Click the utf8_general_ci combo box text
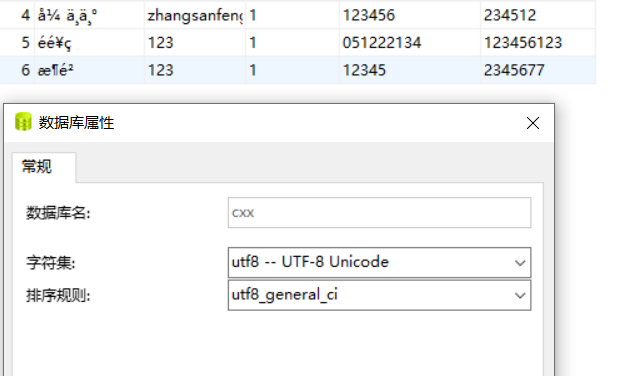The width and height of the screenshot is (627, 376). 285,295
